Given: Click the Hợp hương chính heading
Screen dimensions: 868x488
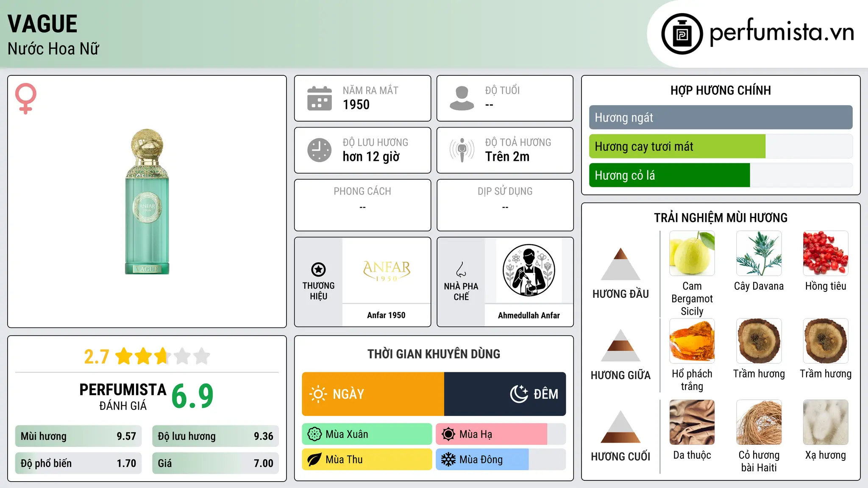Looking at the screenshot, I should (721, 90).
